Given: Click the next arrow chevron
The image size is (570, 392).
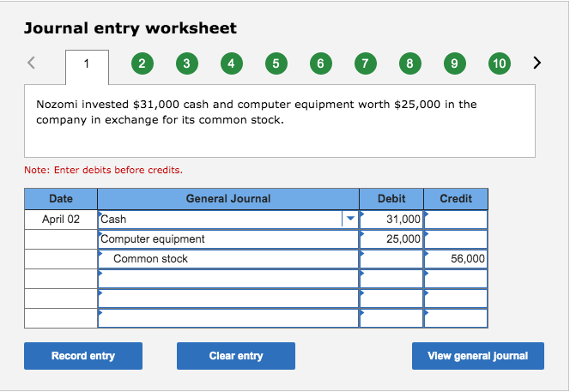Looking at the screenshot, I should [x=537, y=63].
